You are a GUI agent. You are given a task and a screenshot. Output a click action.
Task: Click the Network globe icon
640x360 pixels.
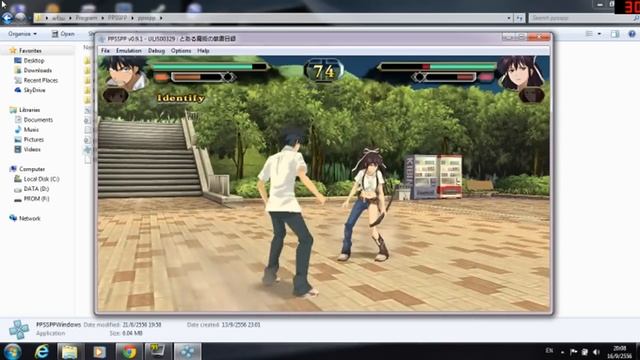pos(13,218)
